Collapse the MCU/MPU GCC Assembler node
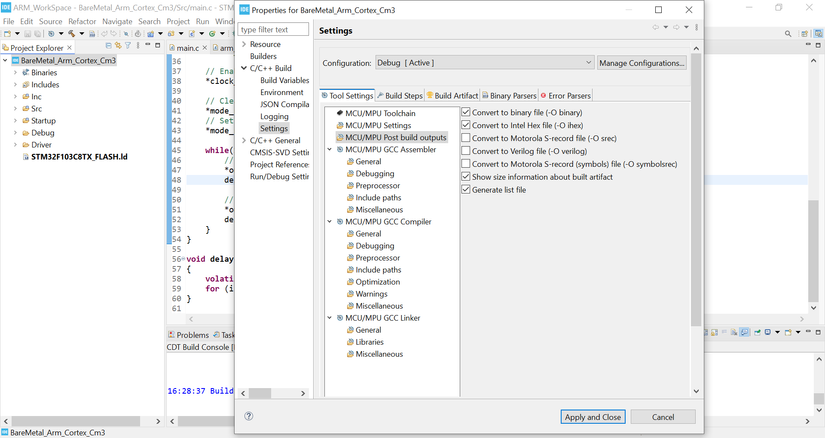The image size is (825, 438). tap(330, 149)
